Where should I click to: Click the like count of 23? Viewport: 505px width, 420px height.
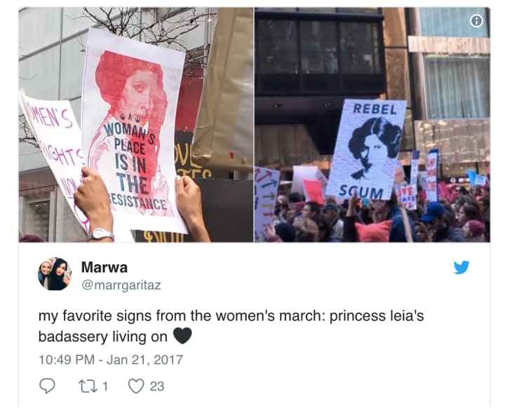pyautogui.click(x=157, y=386)
